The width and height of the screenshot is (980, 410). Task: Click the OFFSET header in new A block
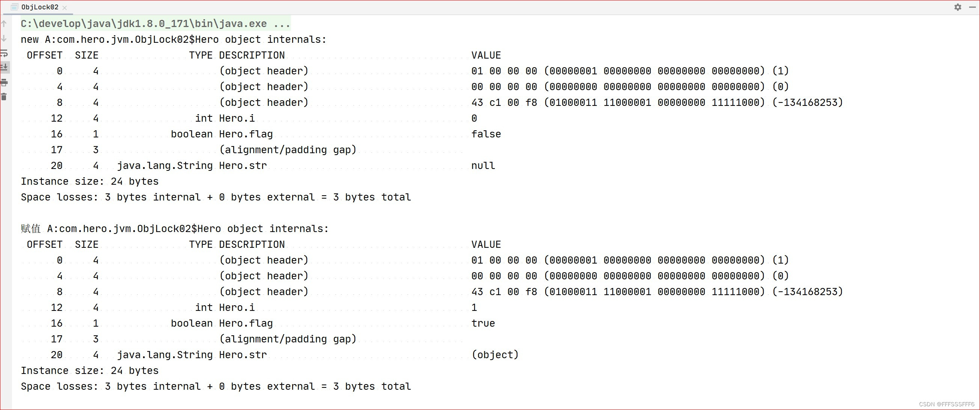(45, 56)
